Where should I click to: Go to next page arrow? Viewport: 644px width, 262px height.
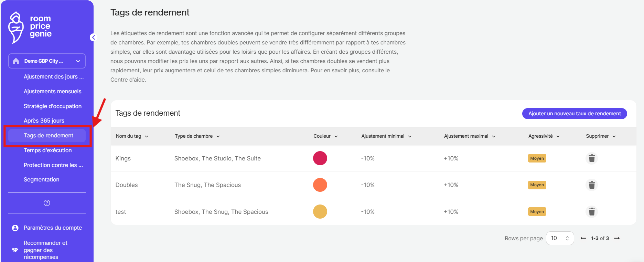[617, 238]
